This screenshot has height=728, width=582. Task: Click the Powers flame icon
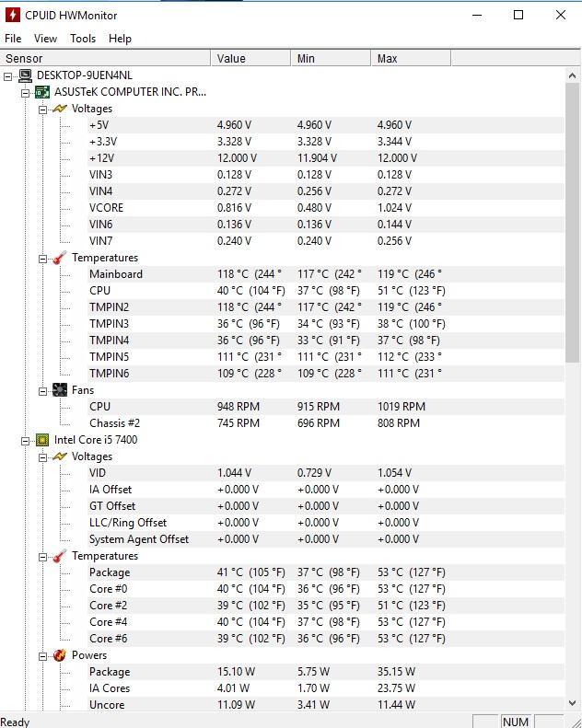[x=60, y=655]
